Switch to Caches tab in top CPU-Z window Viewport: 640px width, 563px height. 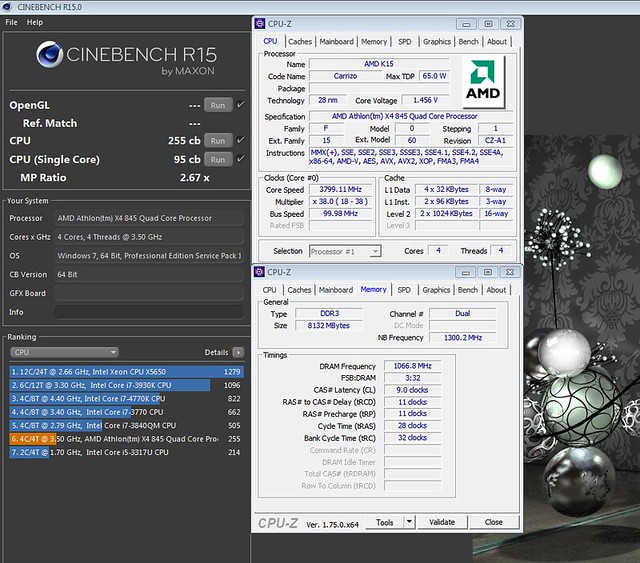300,42
